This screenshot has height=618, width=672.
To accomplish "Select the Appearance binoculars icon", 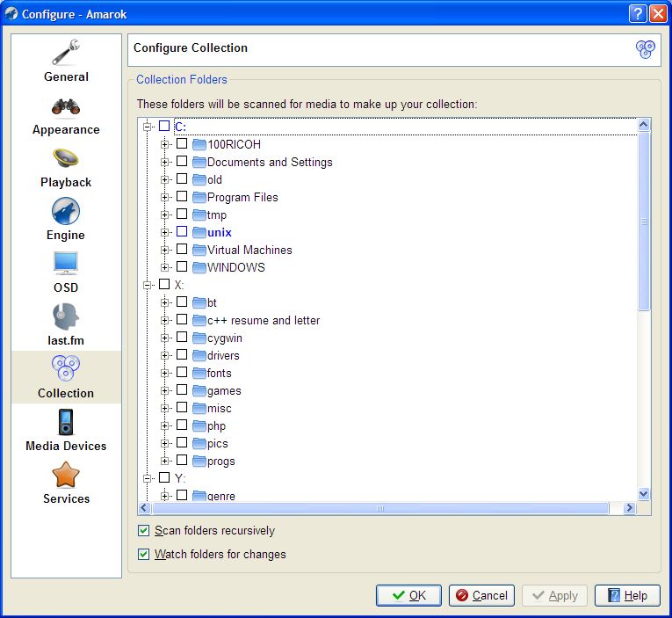I will (x=66, y=106).
